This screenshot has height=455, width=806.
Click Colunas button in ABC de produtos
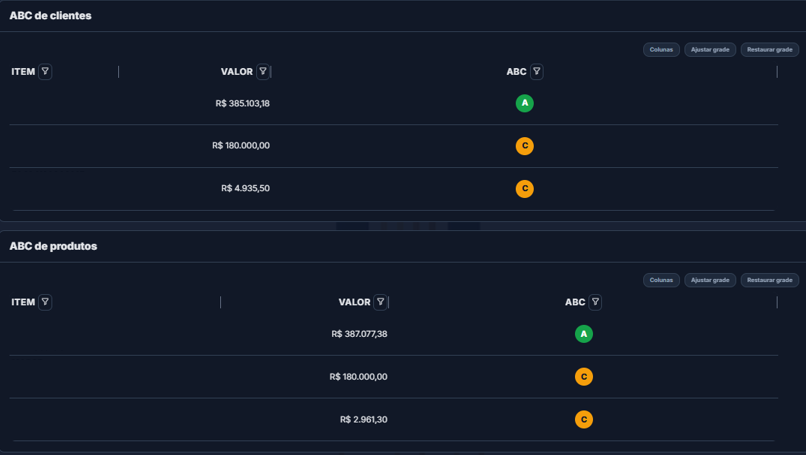[x=661, y=280]
